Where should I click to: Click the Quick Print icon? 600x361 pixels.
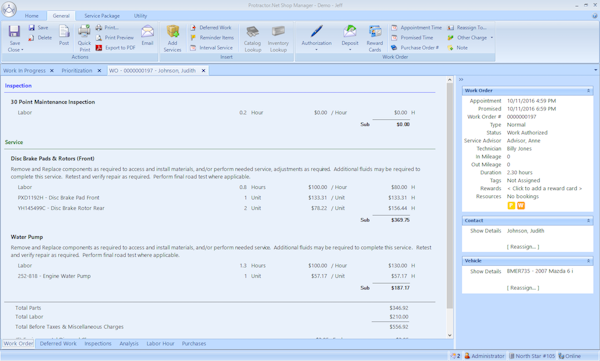click(84, 31)
